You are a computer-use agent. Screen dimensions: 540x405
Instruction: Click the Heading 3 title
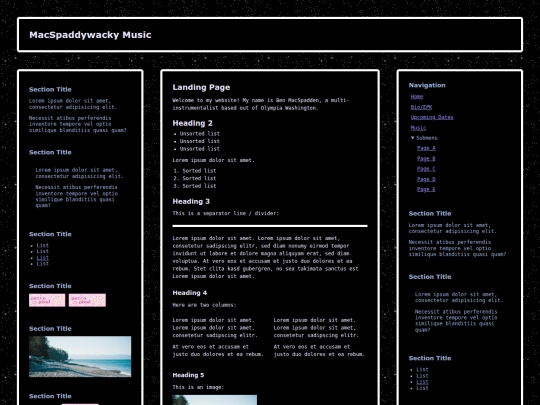(191, 201)
